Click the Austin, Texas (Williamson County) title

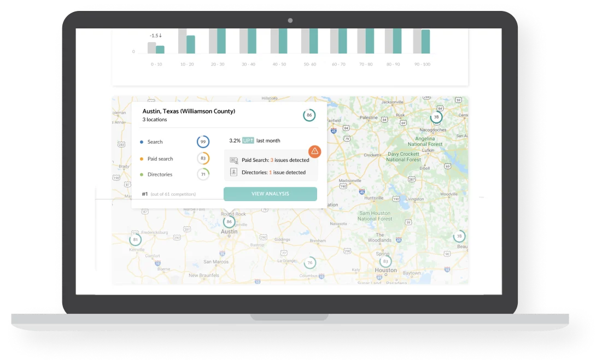tap(189, 111)
